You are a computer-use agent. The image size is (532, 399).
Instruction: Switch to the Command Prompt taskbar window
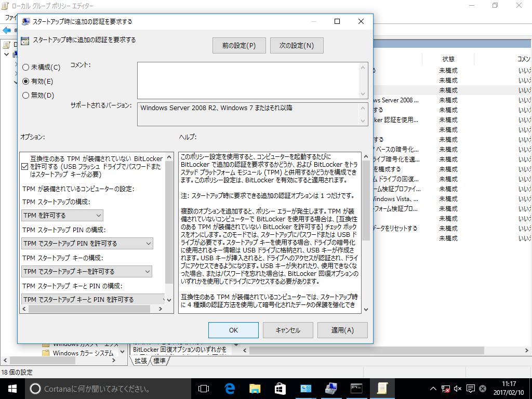pyautogui.click(x=356, y=389)
